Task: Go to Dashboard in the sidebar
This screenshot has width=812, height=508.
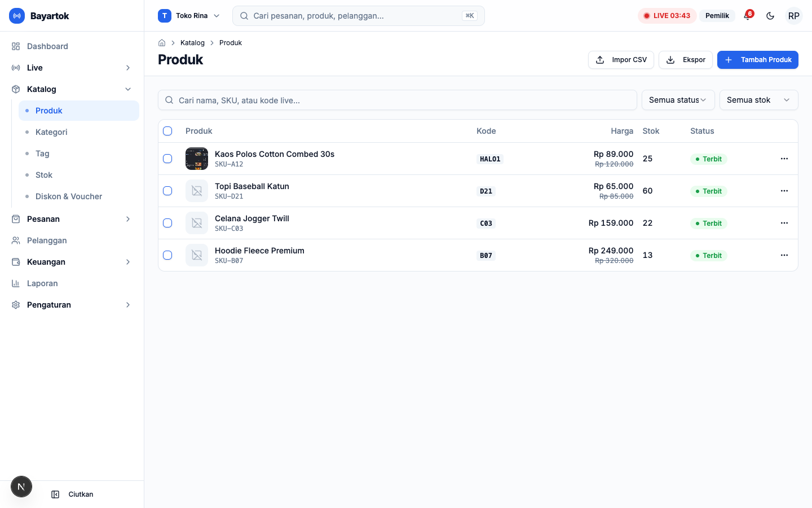Action: coord(72,46)
